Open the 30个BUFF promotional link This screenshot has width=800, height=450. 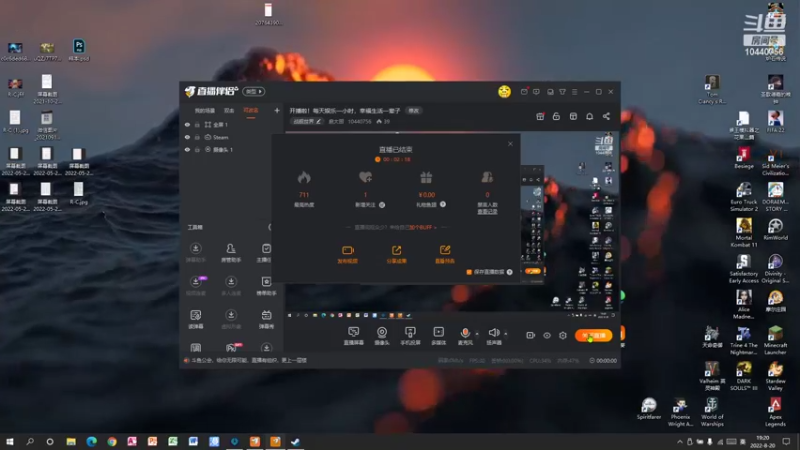pyautogui.click(x=421, y=228)
